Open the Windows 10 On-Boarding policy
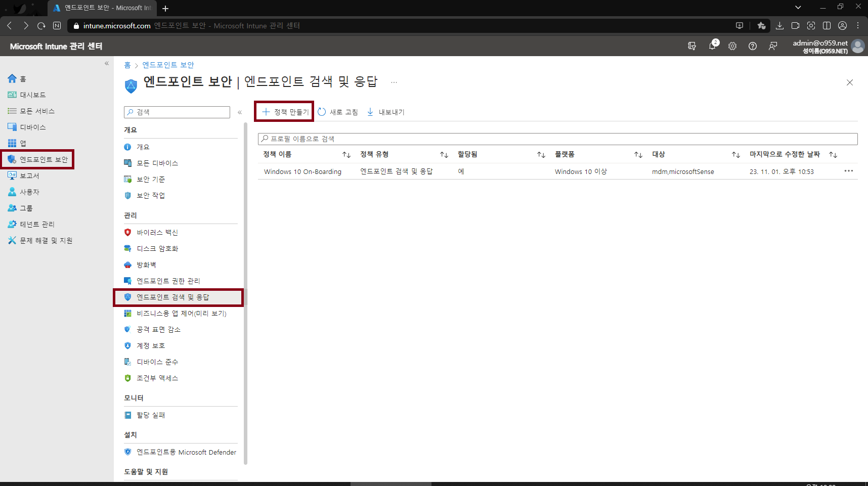This screenshot has width=868, height=486. point(302,171)
